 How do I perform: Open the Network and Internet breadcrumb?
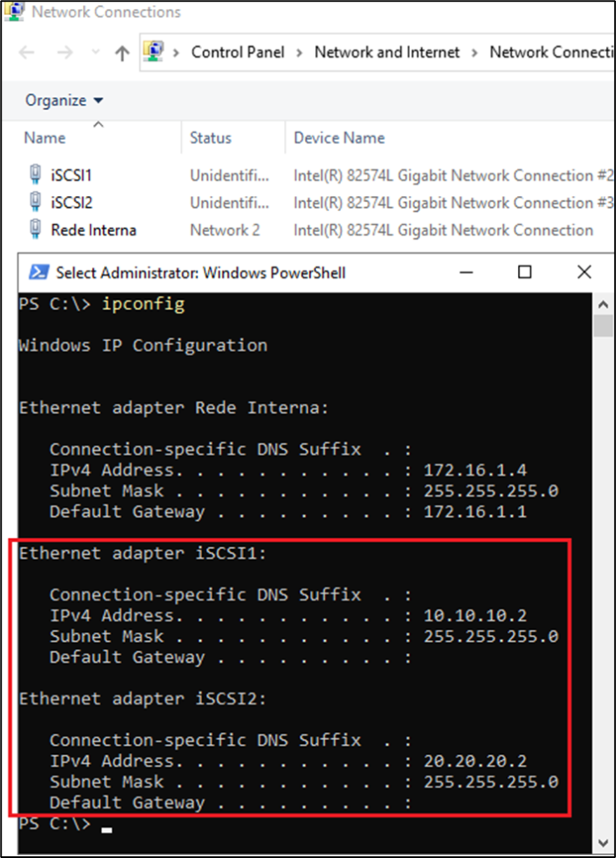pos(386,52)
